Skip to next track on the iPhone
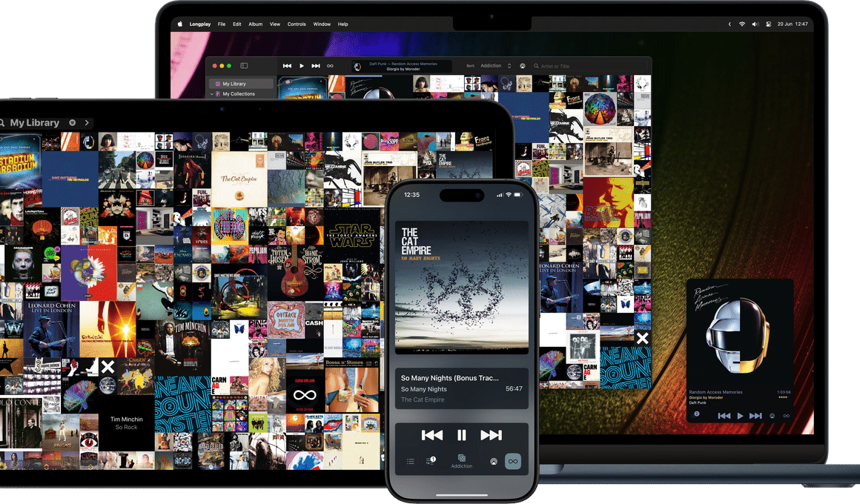The width and height of the screenshot is (860, 504). click(x=491, y=435)
